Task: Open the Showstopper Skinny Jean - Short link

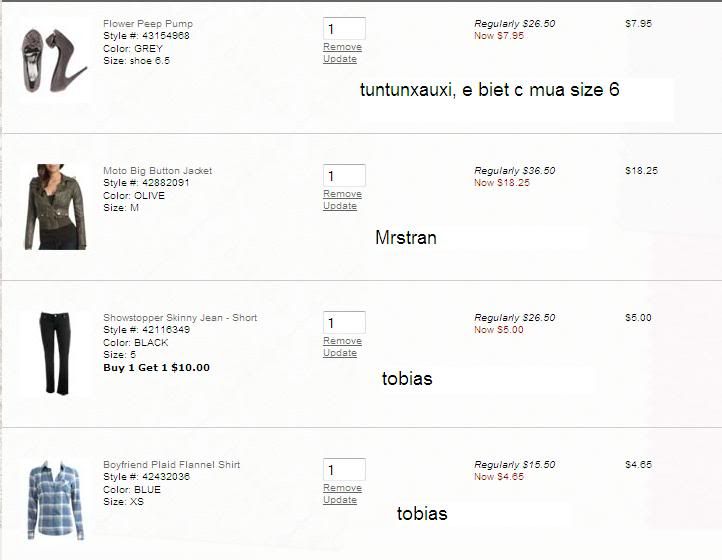Action: pyautogui.click(x=180, y=318)
